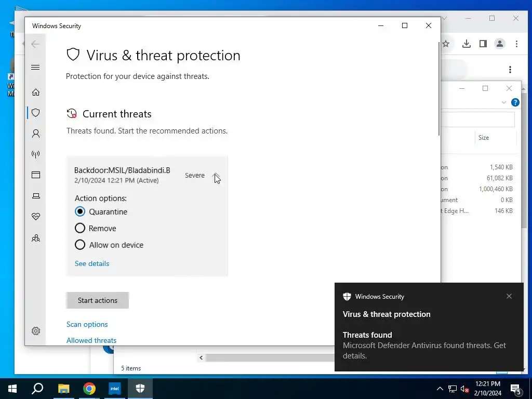Toggle Chrome side panel icon

(x=483, y=44)
